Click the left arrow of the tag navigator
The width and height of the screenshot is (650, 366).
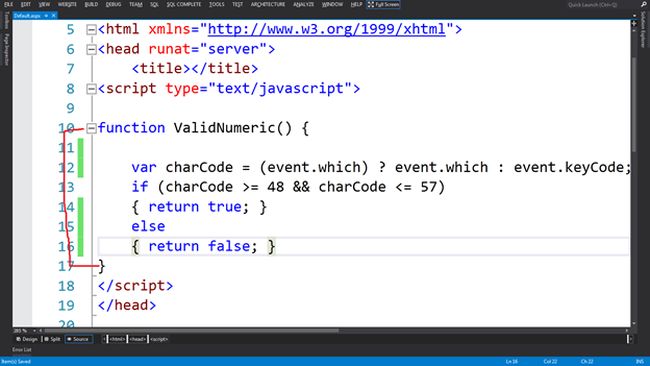click(104, 339)
